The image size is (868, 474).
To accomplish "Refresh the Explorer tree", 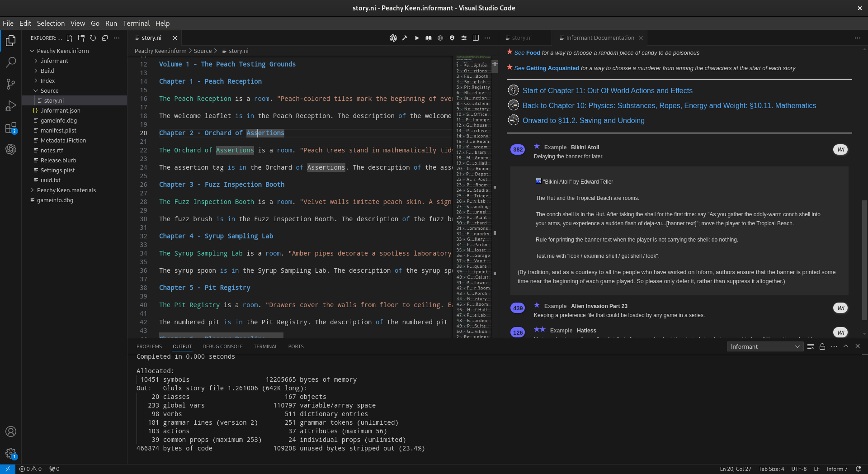I will pyautogui.click(x=93, y=38).
